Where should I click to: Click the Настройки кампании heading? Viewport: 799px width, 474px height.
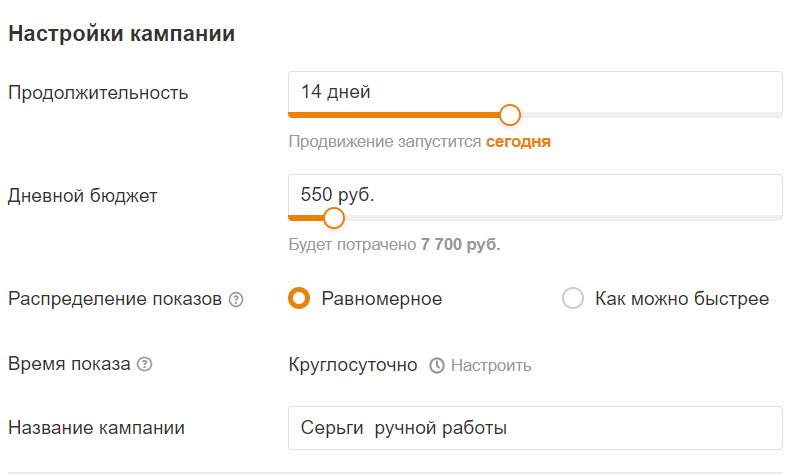(122, 34)
